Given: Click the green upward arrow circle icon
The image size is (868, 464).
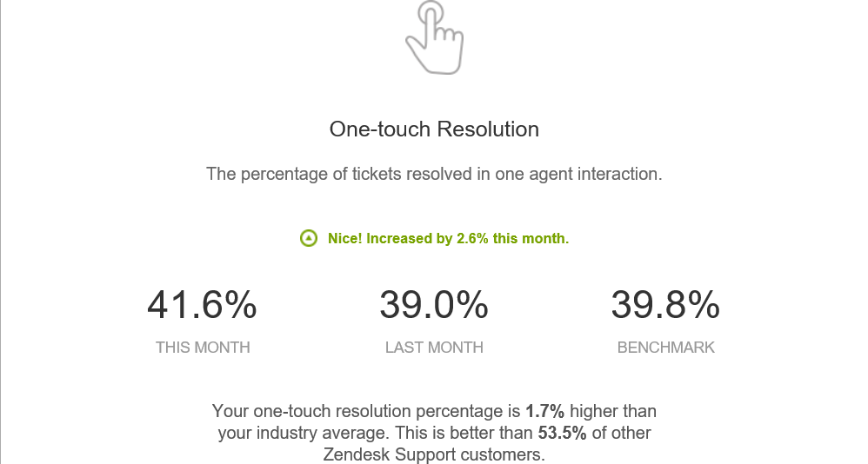Looking at the screenshot, I should point(309,238).
